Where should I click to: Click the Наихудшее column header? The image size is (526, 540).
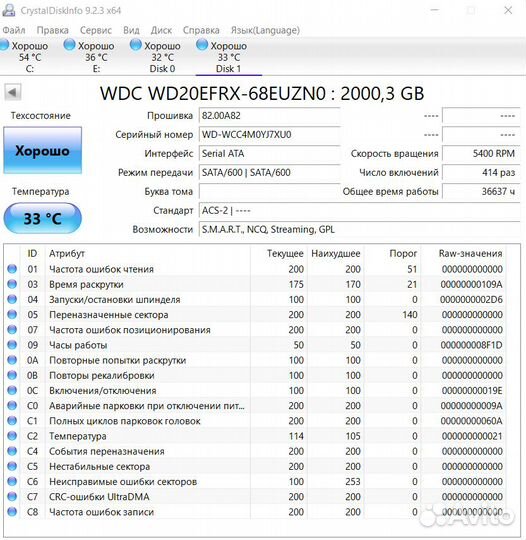pyautogui.click(x=336, y=253)
